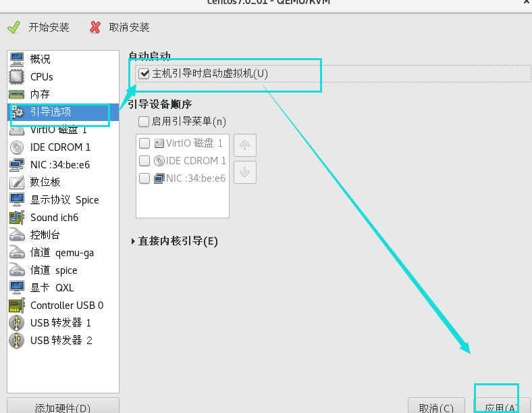532x413 pixels.
Task: Click the 显示协议 Spice monitor icon
Action: pyautogui.click(x=17, y=199)
